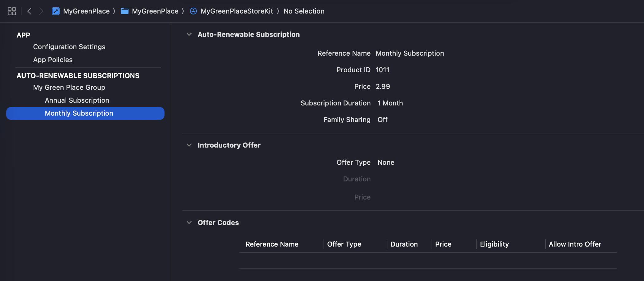This screenshot has width=644, height=281.
Task: Change the Offer Type from None
Action: (x=386, y=162)
